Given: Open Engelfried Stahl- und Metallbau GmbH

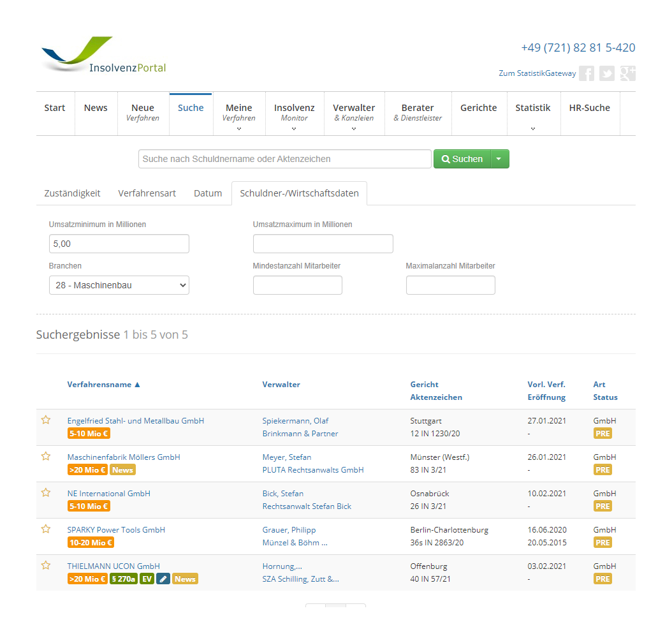Looking at the screenshot, I should pyautogui.click(x=135, y=421).
